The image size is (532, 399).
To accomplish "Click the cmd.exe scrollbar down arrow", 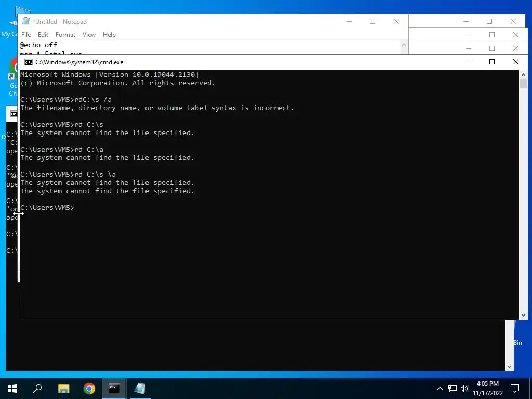I will tap(523, 315).
